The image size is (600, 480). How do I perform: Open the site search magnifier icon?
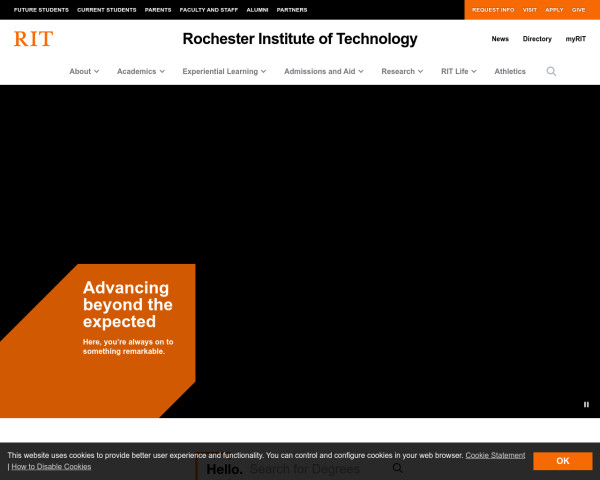pos(551,72)
